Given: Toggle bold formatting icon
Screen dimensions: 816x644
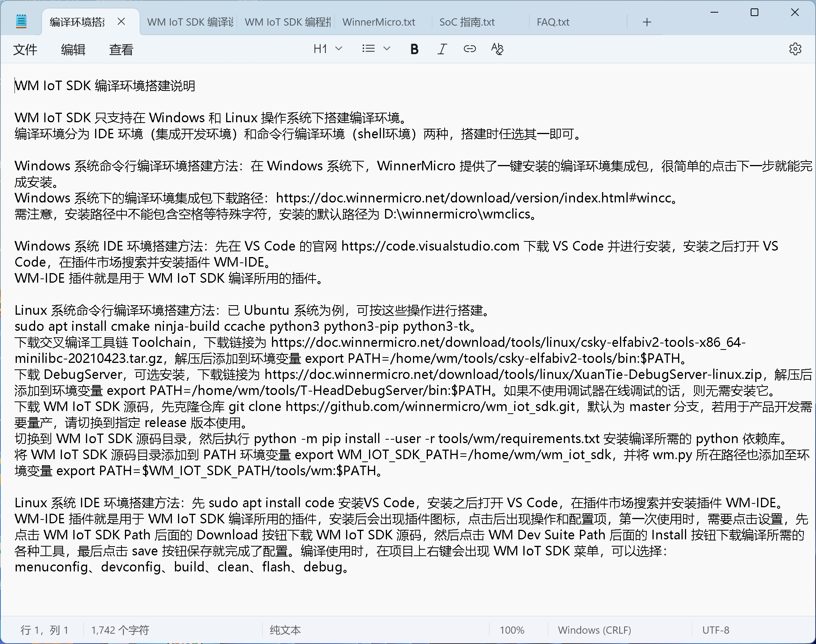Looking at the screenshot, I should tap(414, 49).
